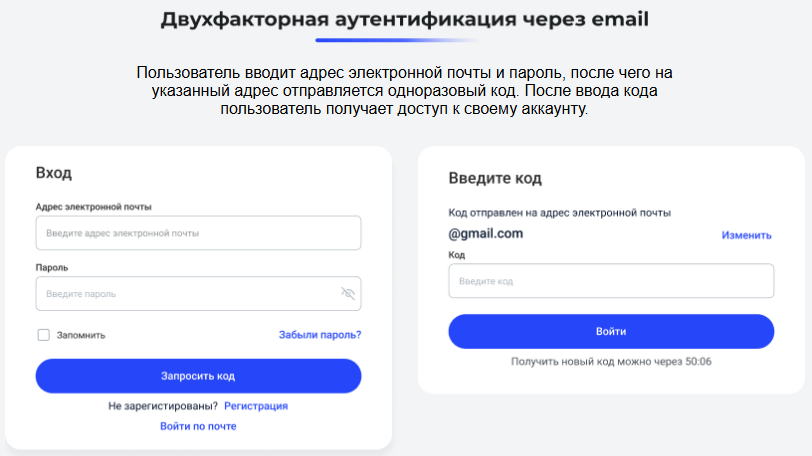Open the Забыли пароль? link

click(320, 335)
